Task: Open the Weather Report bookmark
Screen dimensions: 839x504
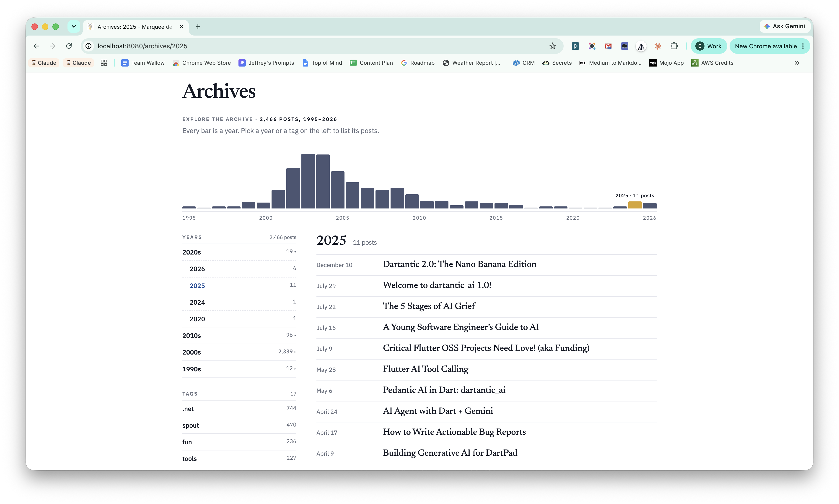Action: point(471,63)
